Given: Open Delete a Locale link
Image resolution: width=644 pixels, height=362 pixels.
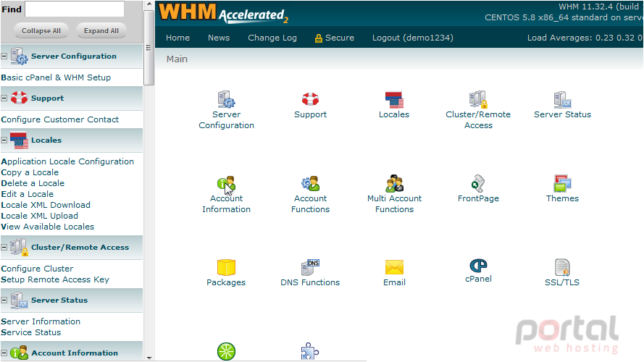Looking at the screenshot, I should pos(33,183).
